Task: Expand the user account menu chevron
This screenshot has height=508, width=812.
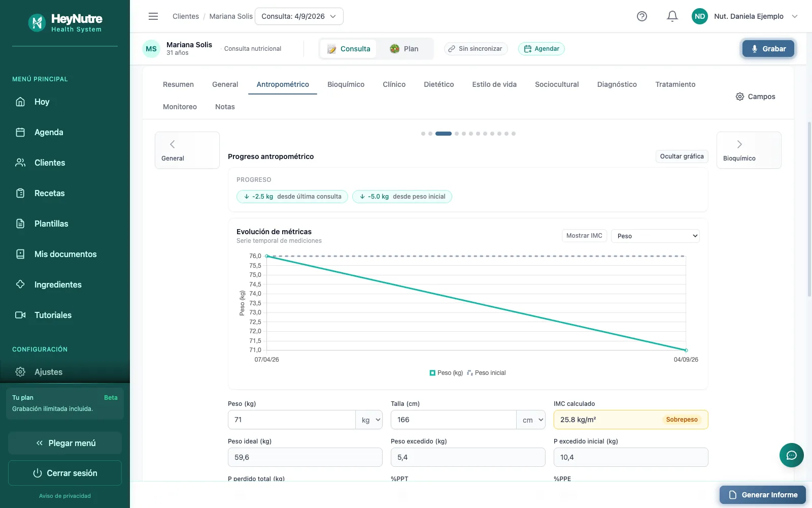Action: tap(795, 16)
